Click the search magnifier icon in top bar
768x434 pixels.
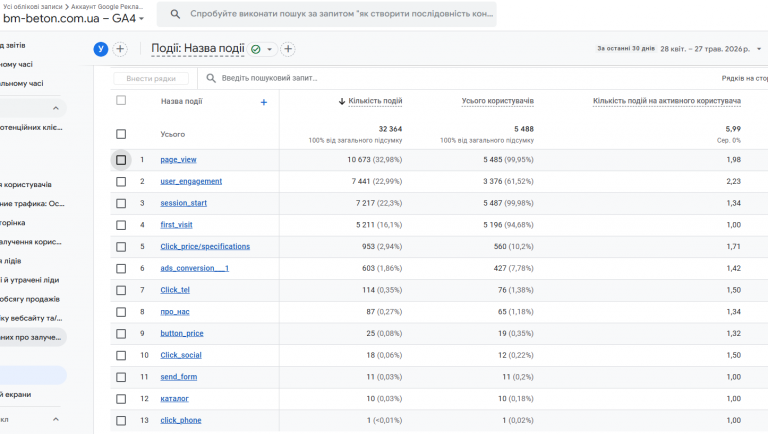pos(175,14)
